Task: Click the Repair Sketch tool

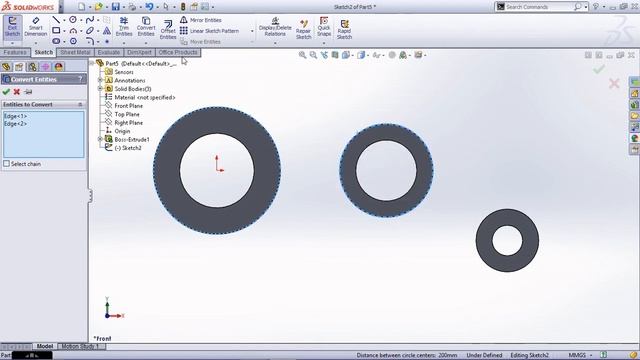Action: coord(303,29)
